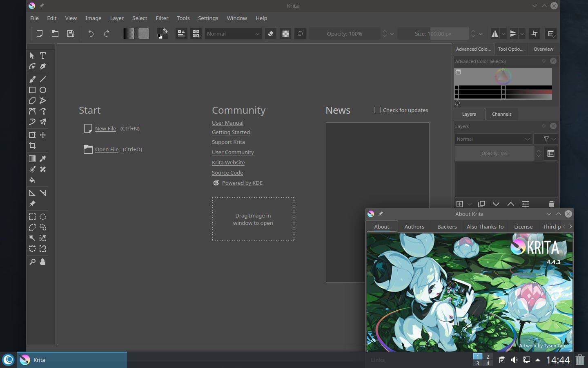This screenshot has height=368, width=588.
Task: Pin the About Krita window on top
Action: pos(381,214)
